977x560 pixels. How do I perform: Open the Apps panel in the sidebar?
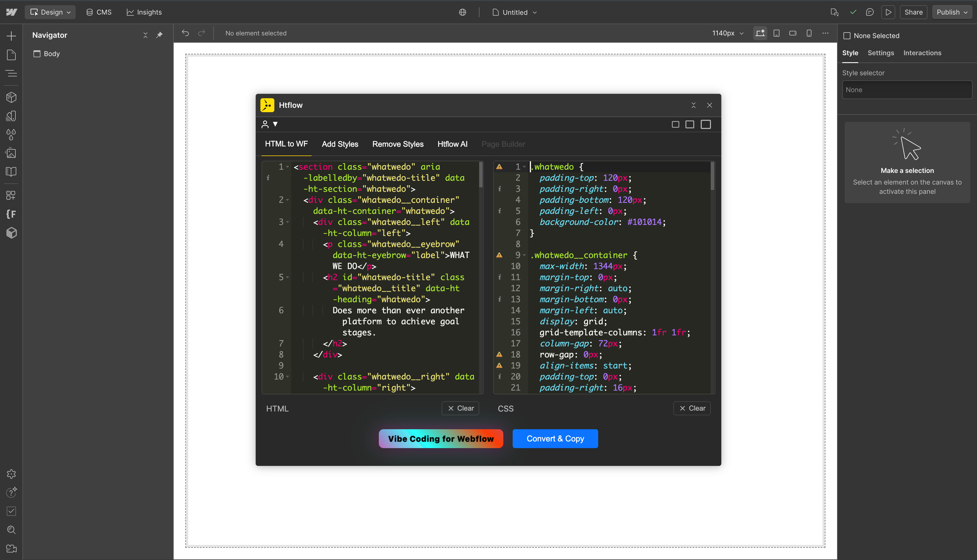point(11,195)
